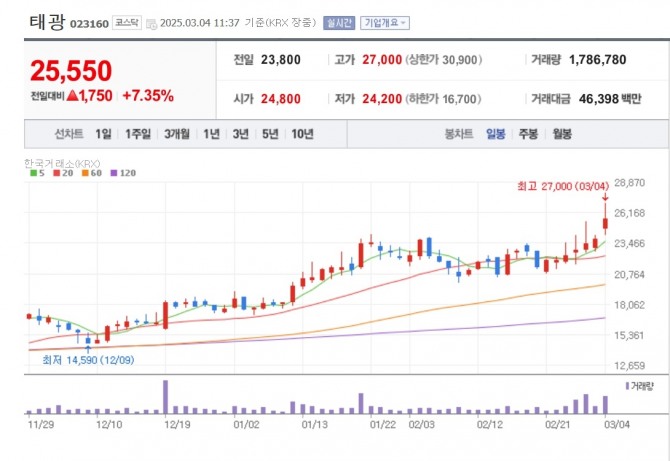
Task: Click the 12/19 date axis label
Action: pos(177,425)
